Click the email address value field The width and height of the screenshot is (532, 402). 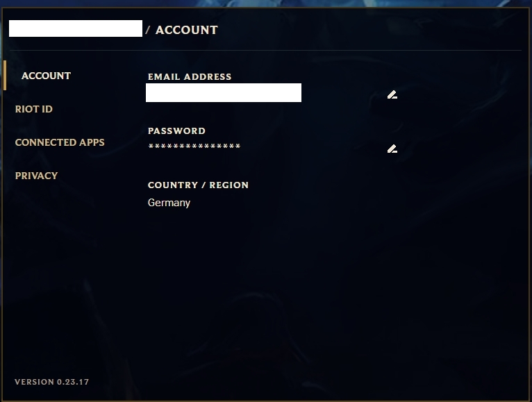tap(224, 92)
